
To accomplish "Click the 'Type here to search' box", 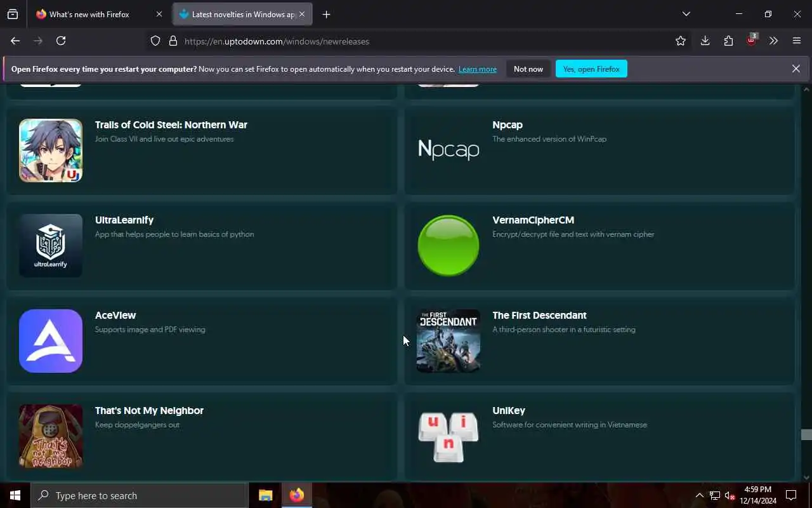I will [140, 495].
